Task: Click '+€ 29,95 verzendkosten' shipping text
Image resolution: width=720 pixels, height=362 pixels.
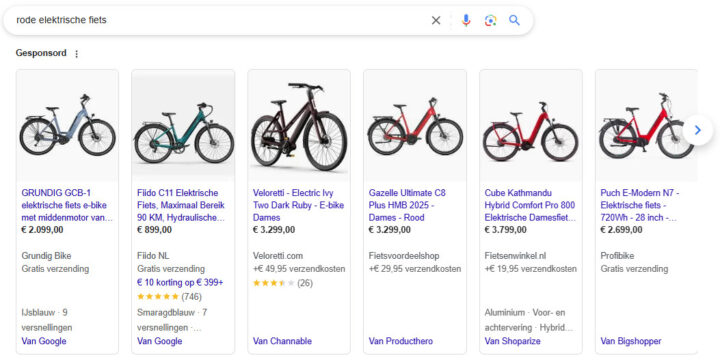Action: [x=415, y=269]
